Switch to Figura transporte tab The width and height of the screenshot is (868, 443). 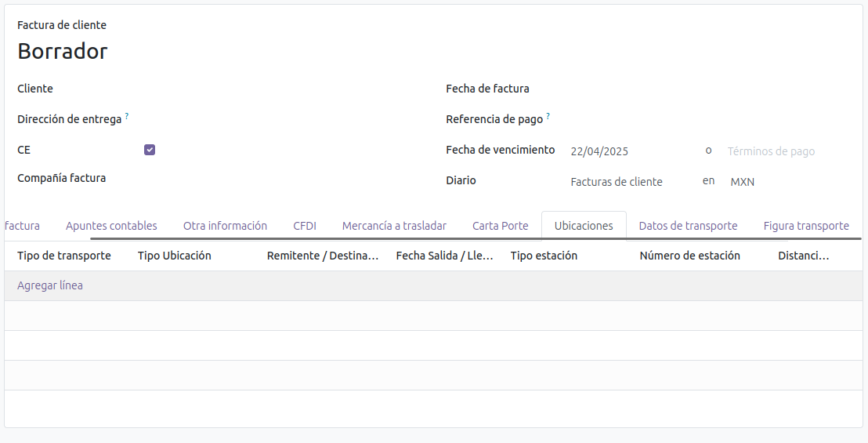806,226
